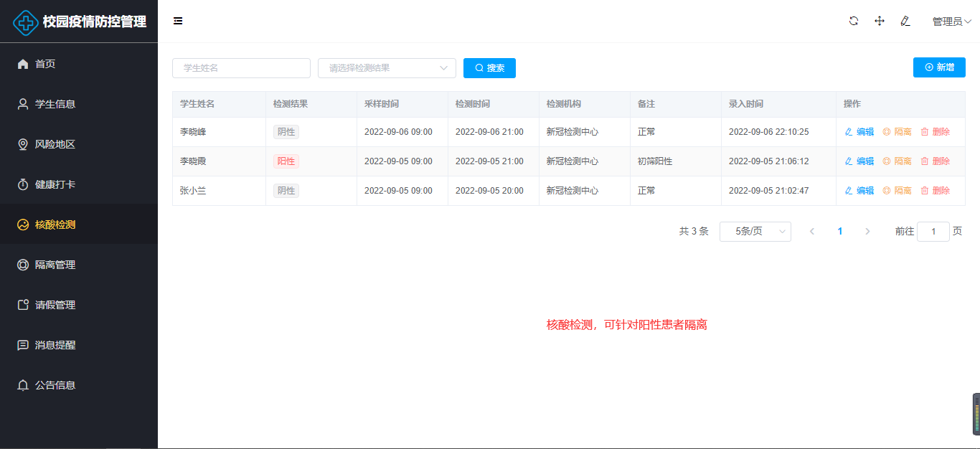Edit the record for 李晓峰
Screen dimensions: 980x449
[x=859, y=132]
